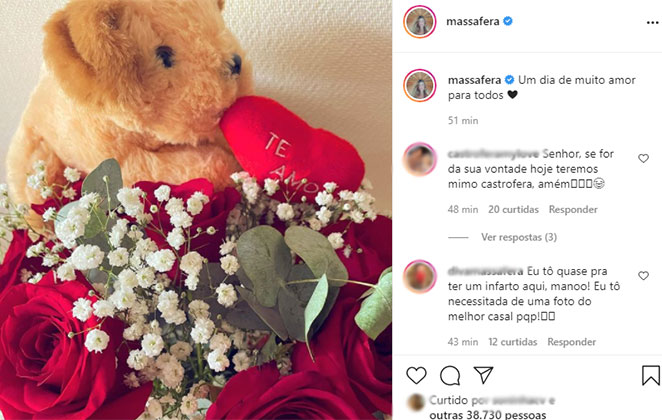Like the comment about infarto aqui
This screenshot has height=420, width=662.
(x=643, y=276)
